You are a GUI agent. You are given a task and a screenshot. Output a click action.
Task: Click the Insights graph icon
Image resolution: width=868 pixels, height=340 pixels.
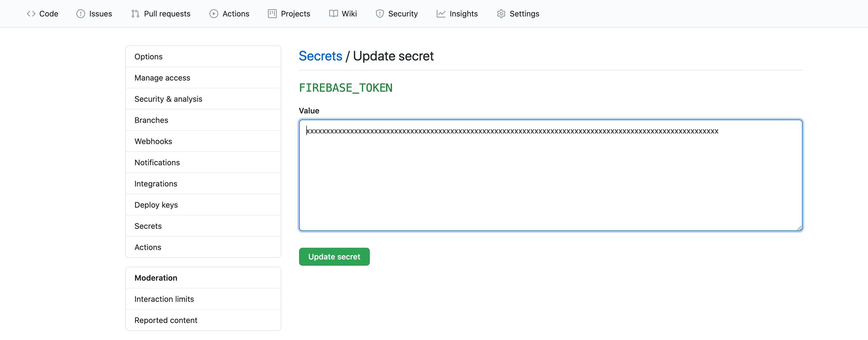(x=441, y=14)
